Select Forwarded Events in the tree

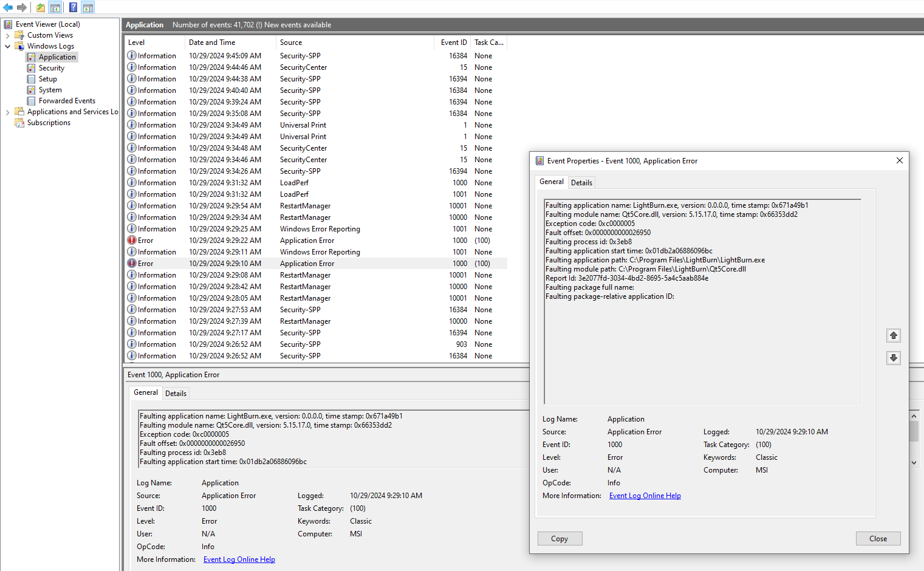pyautogui.click(x=67, y=101)
